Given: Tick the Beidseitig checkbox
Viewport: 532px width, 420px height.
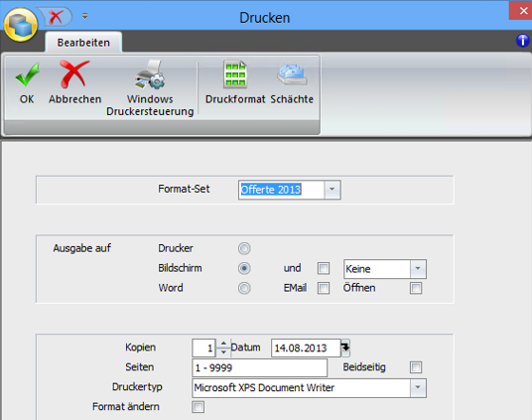Looking at the screenshot, I should tap(416, 367).
